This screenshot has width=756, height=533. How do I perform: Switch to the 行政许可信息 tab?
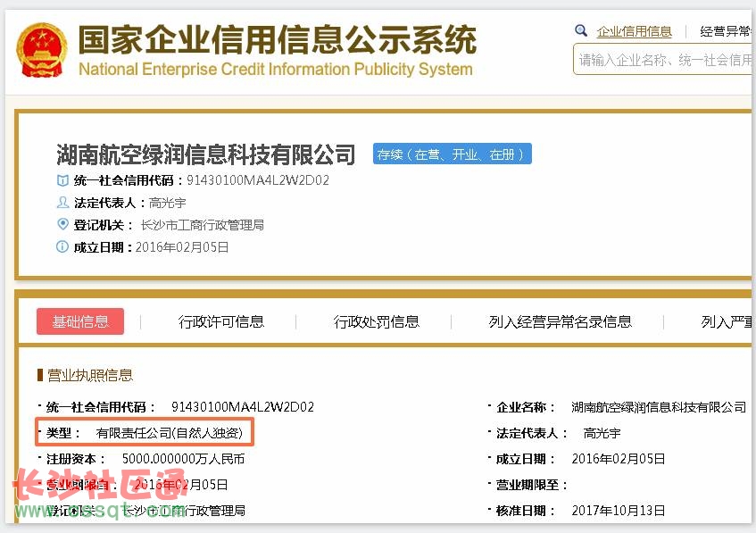point(221,321)
